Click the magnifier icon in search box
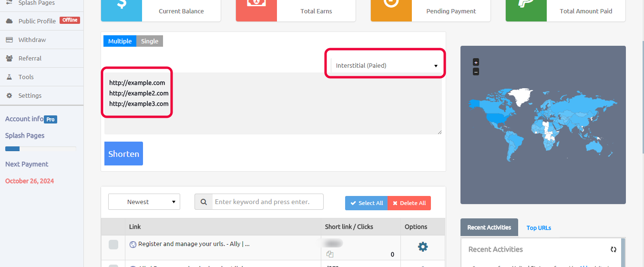Viewport: 644px width, 267px height. click(204, 202)
